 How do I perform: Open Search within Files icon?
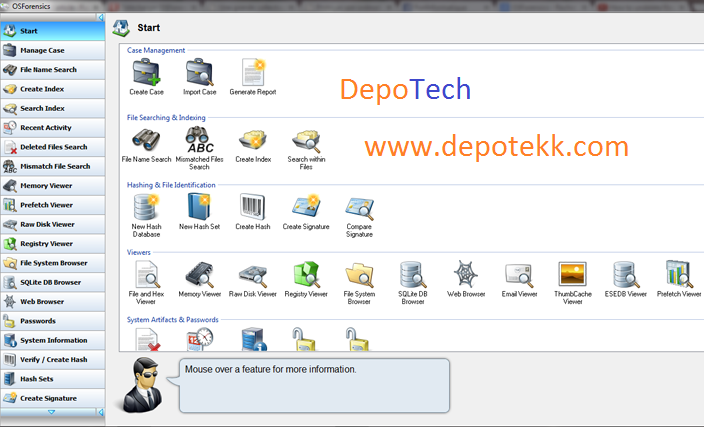tap(306, 140)
